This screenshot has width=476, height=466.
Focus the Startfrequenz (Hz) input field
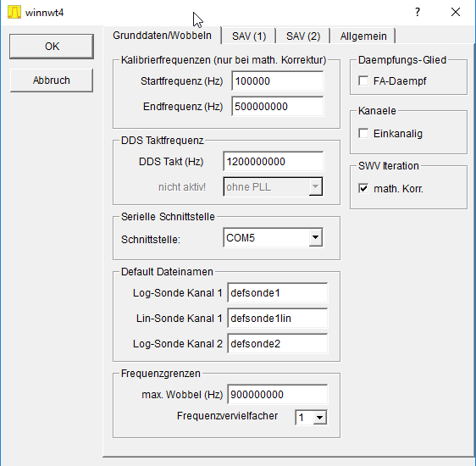click(x=278, y=81)
